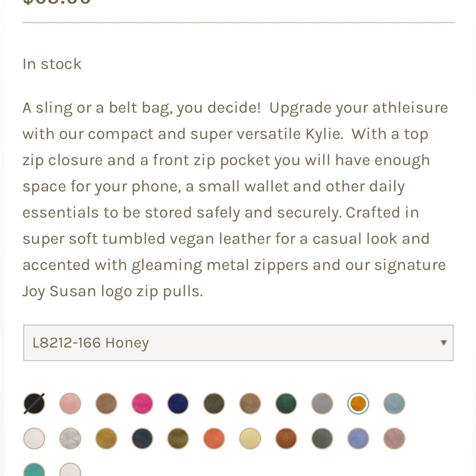Image resolution: width=476 pixels, height=476 pixels.
Task: Choose the medium gray swatch in first row
Action: click(322, 404)
